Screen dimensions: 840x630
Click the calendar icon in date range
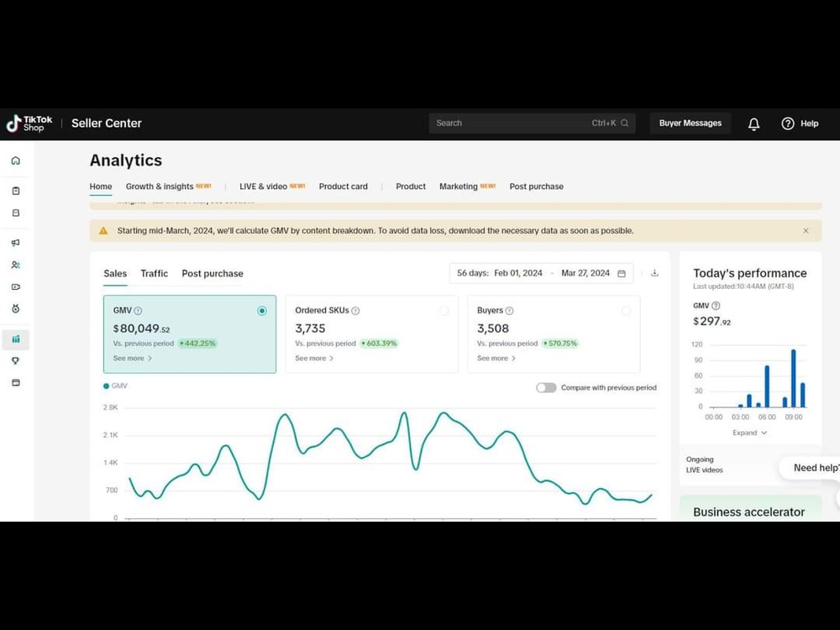coord(622,274)
